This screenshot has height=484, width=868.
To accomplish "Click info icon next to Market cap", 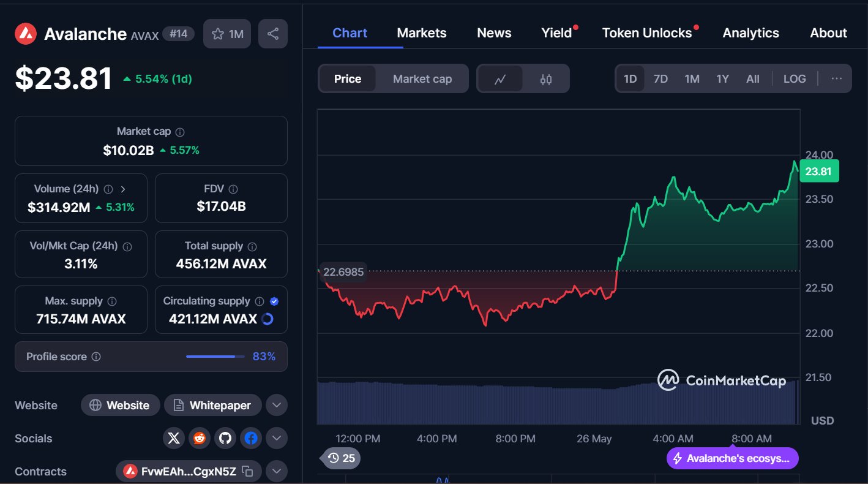I will (x=180, y=132).
